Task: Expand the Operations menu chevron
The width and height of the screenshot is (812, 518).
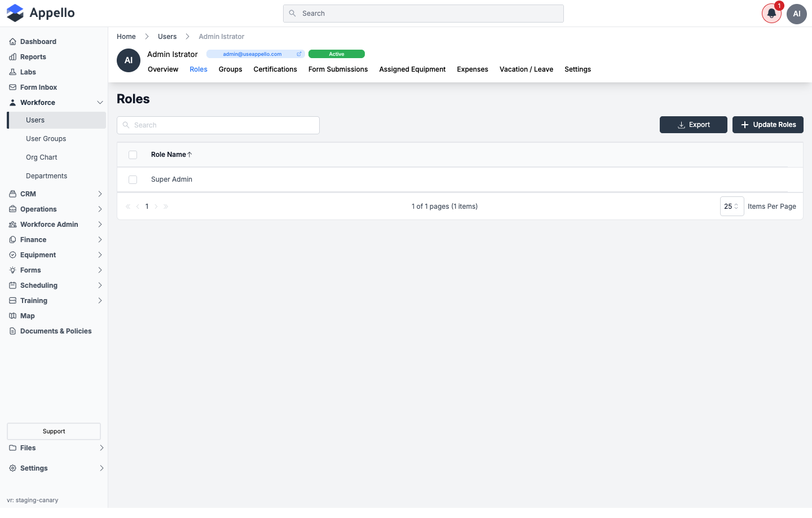Action: coord(100,209)
